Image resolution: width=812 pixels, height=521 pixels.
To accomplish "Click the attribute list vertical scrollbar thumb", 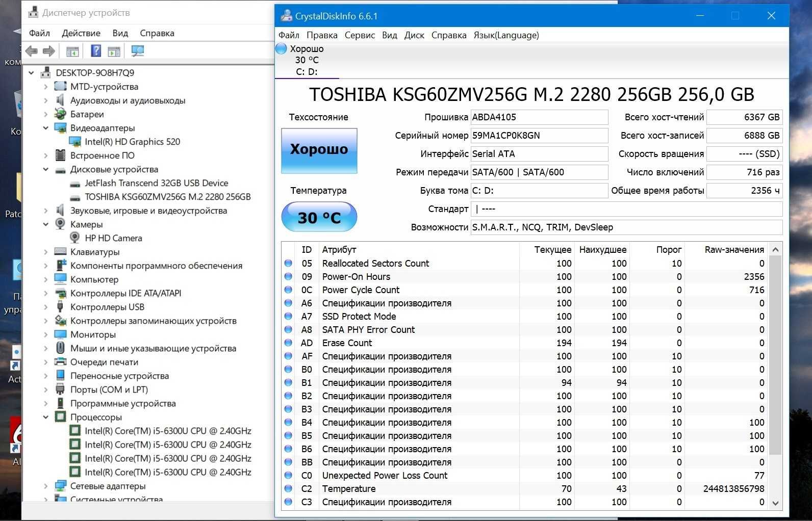I will click(775, 355).
